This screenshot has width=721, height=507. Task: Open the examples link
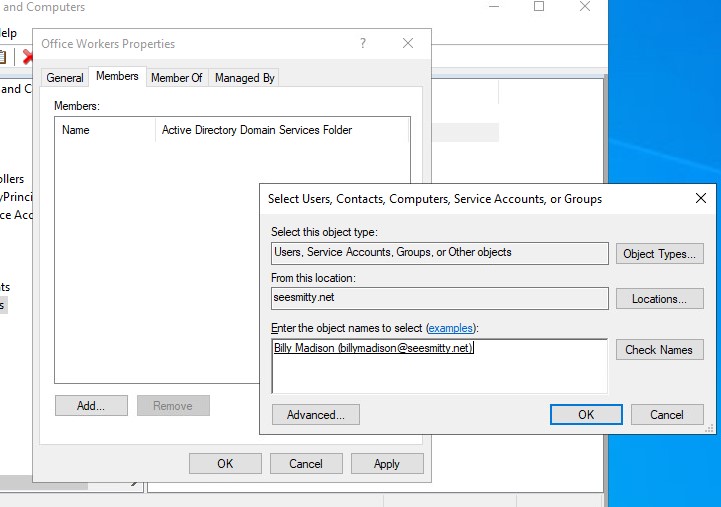[451, 328]
